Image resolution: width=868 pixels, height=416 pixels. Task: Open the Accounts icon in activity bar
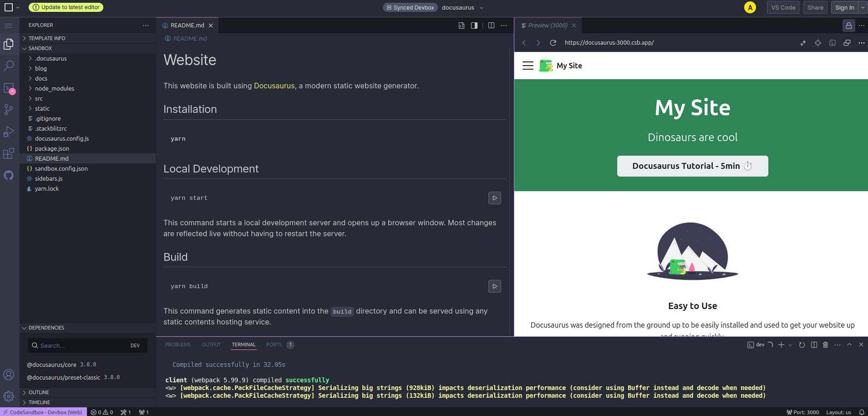point(9,375)
